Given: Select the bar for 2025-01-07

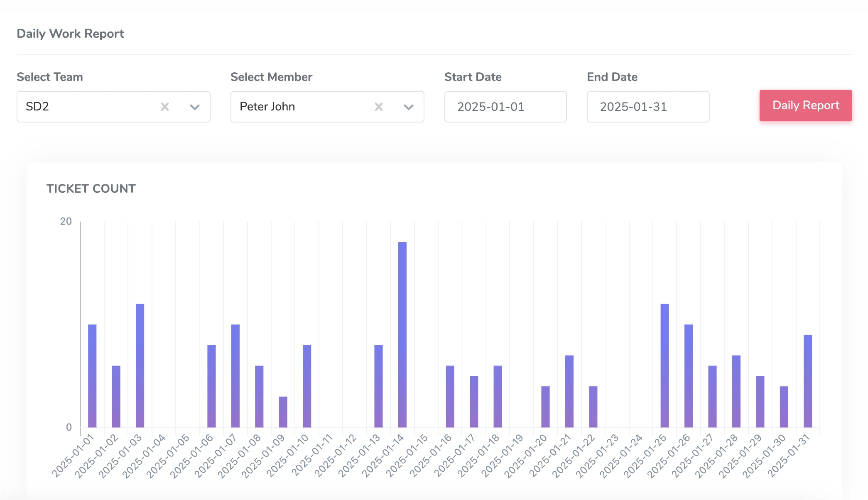Looking at the screenshot, I should point(235,376).
